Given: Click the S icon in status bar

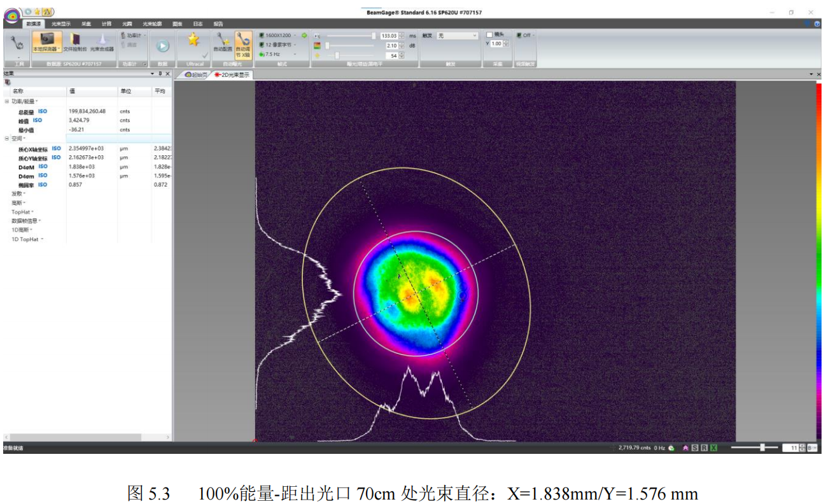Looking at the screenshot, I should [x=695, y=448].
